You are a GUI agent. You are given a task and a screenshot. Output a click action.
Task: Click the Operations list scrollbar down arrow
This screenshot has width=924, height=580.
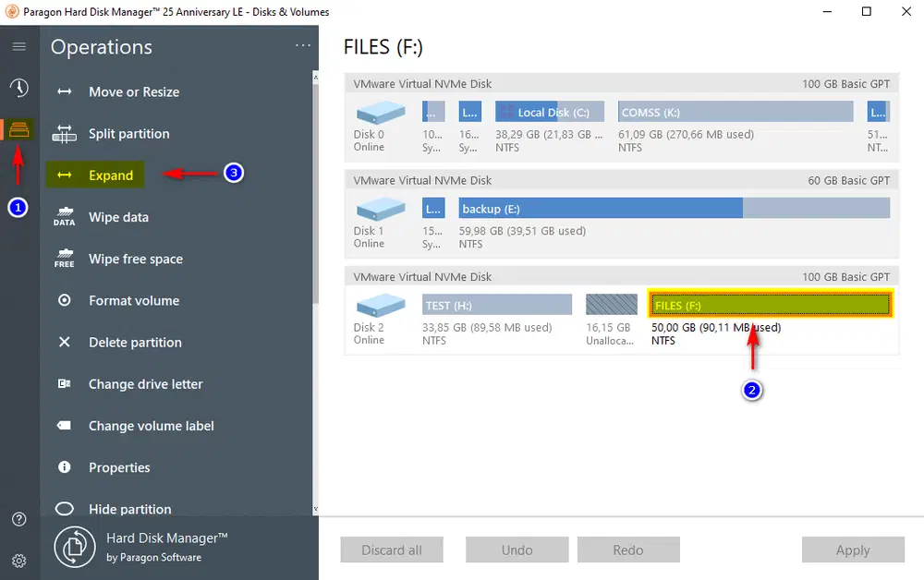pyautogui.click(x=315, y=509)
